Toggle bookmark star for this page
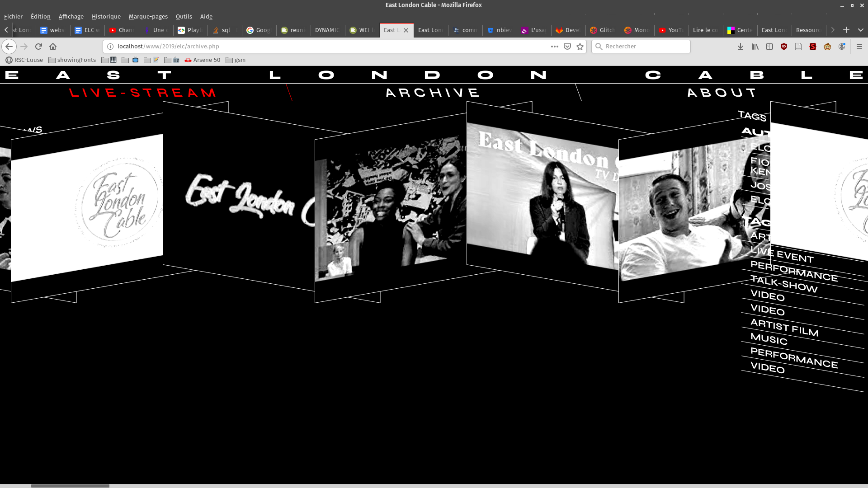 [580, 47]
